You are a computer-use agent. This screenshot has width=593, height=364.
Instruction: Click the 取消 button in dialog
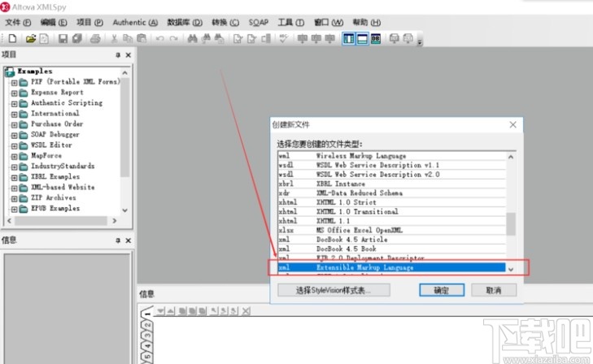tap(494, 290)
